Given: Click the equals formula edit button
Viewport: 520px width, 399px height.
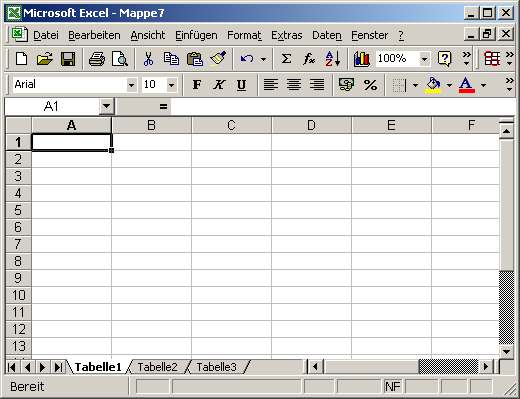Looking at the screenshot, I should 163,107.
